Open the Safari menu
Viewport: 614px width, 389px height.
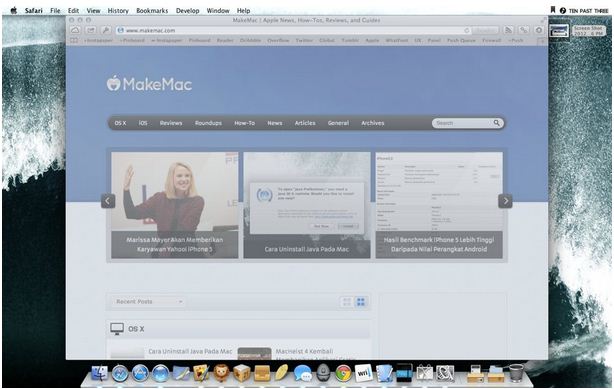34,11
